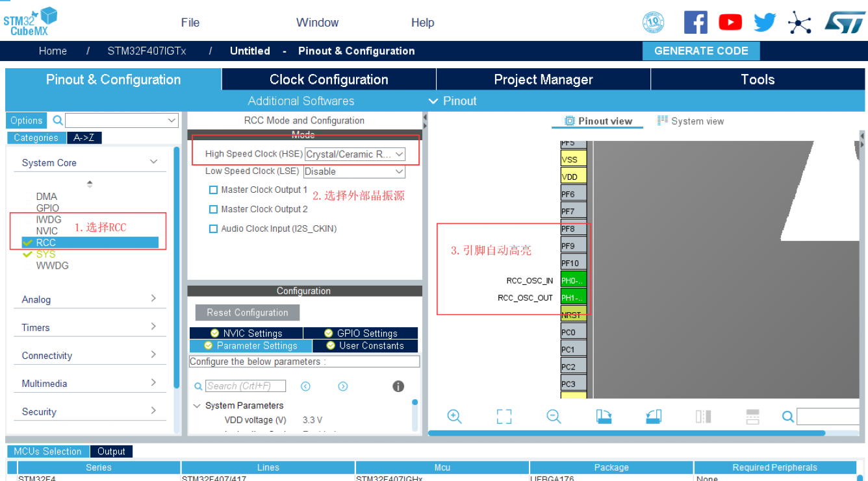Switch to the Output tab at bottom
868x481 pixels.
111,451
